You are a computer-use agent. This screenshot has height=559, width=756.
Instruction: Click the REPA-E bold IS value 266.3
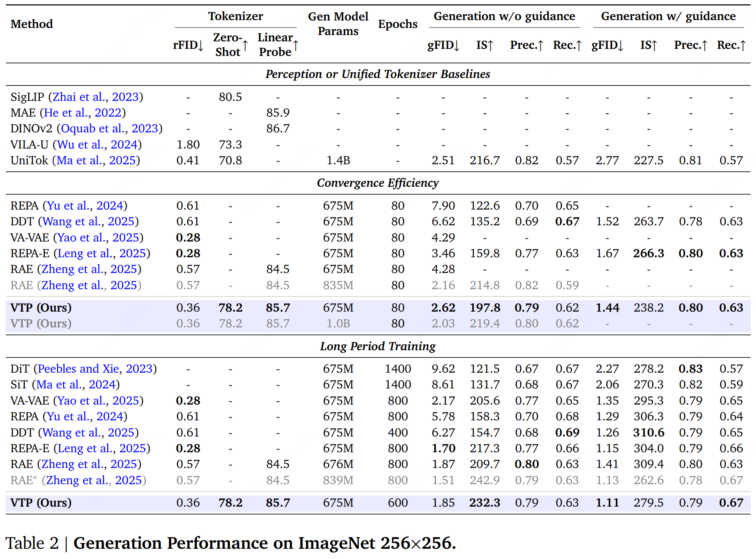point(649,253)
